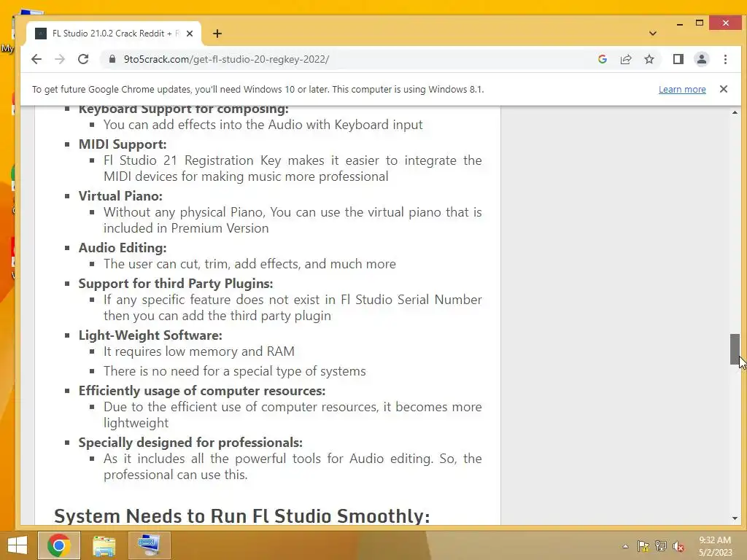The width and height of the screenshot is (747, 560).
Task: Open clock showing 9:32 AM
Action: click(x=715, y=546)
